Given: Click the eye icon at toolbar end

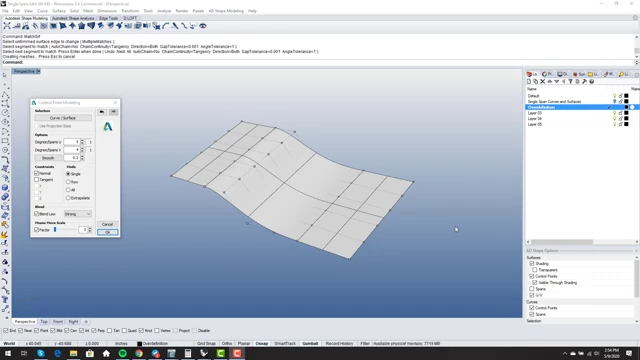Looking at the screenshot, I should pyautogui.click(x=203, y=26).
